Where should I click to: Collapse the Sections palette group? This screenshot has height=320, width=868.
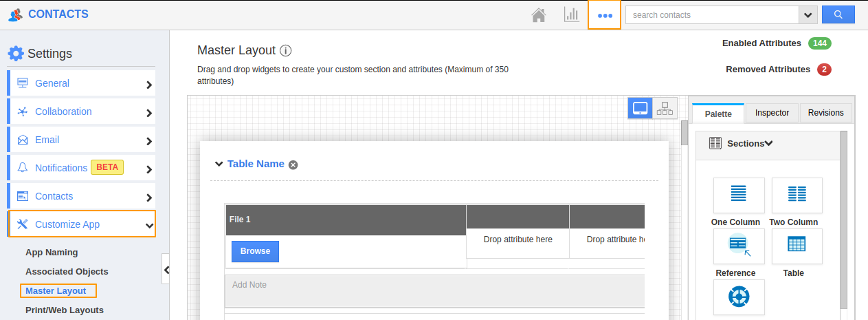tap(768, 144)
